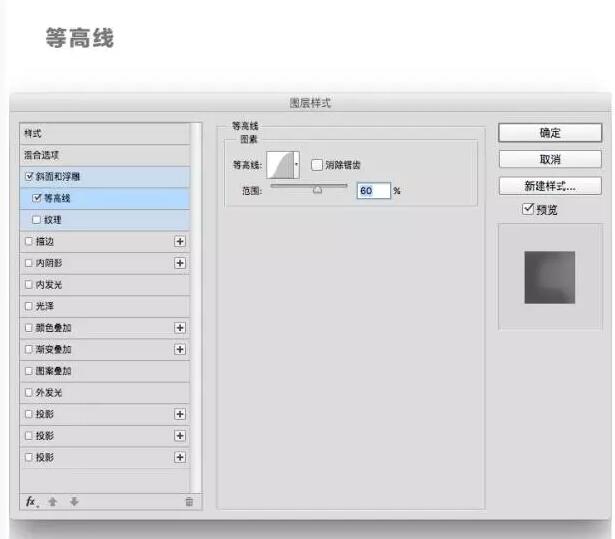615x539 pixels.
Task: Click the 等高线 contour curve thumbnail
Action: pyautogui.click(x=280, y=165)
